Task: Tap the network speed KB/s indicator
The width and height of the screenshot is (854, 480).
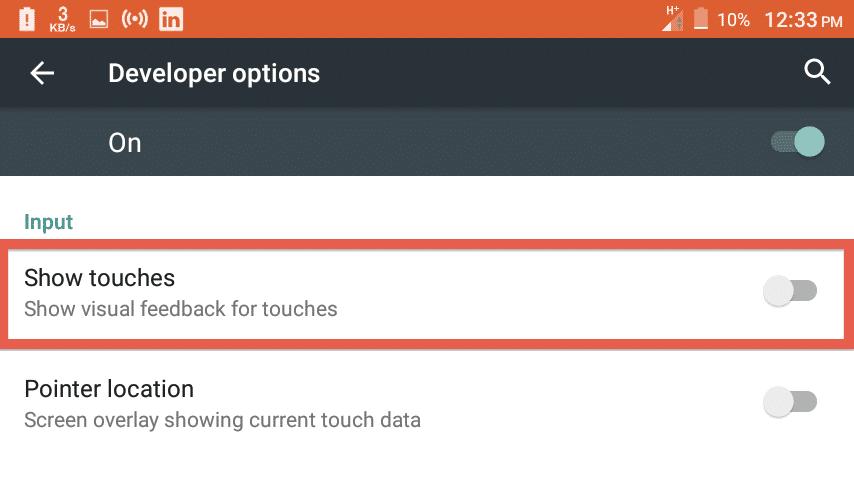Action: point(63,20)
